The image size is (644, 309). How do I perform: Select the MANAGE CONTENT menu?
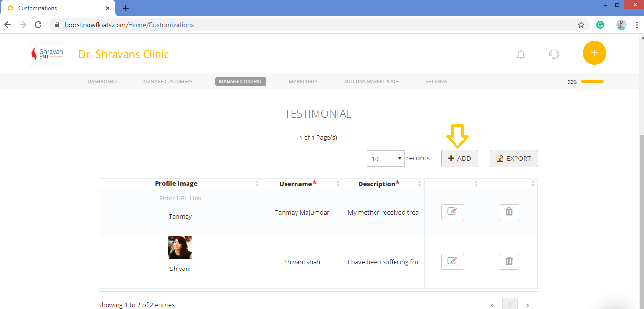coord(240,81)
